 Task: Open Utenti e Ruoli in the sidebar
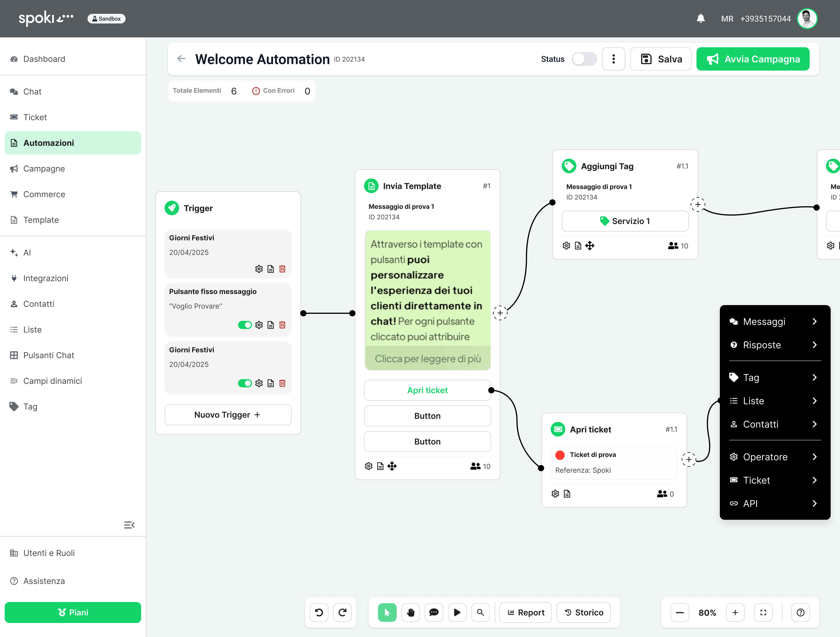coord(73,553)
